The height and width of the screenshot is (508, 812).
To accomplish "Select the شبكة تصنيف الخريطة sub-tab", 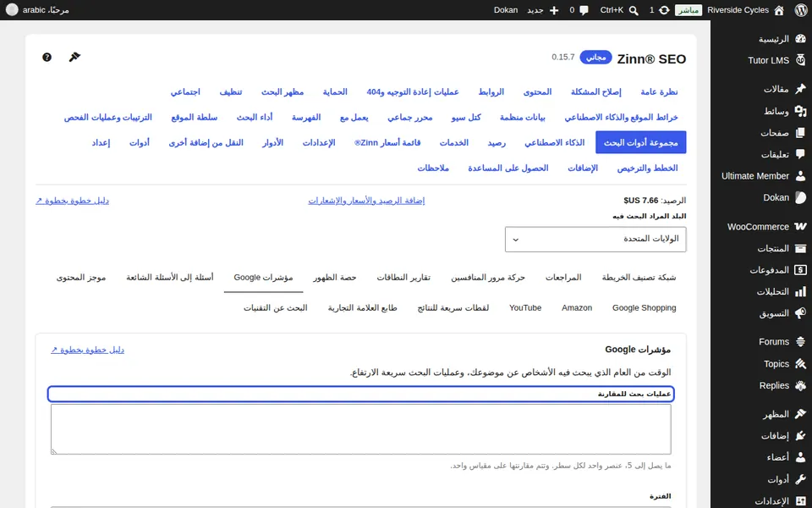I will (x=639, y=278).
